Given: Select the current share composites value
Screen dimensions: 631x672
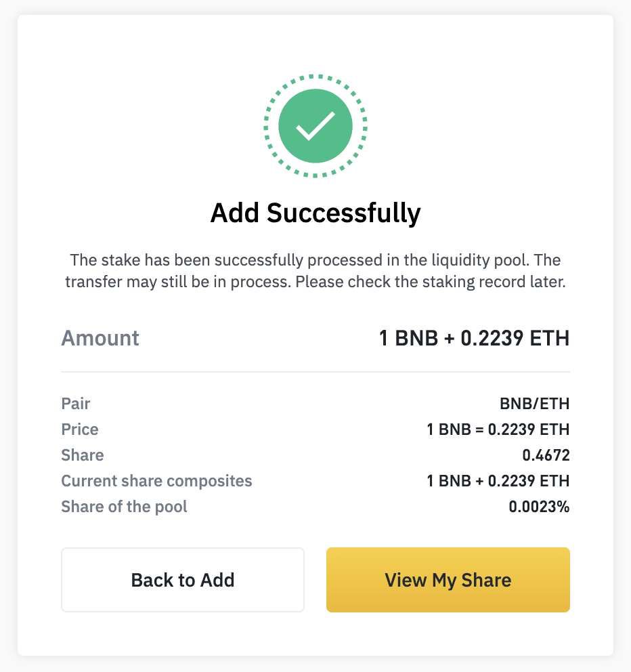Looking at the screenshot, I should tap(498, 481).
